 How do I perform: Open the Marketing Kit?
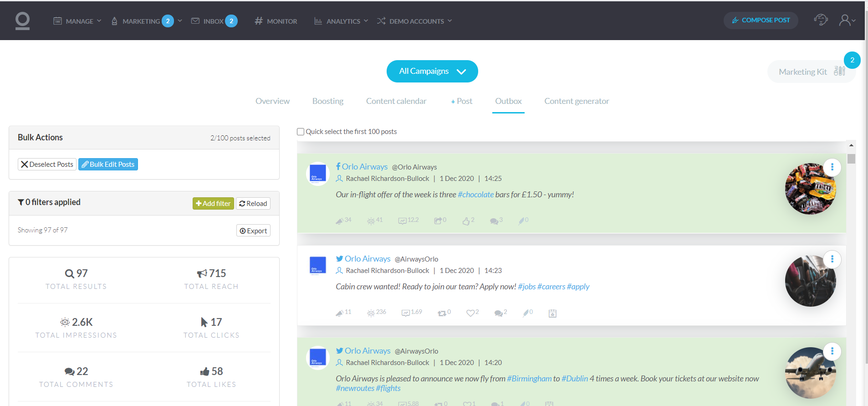click(x=811, y=72)
